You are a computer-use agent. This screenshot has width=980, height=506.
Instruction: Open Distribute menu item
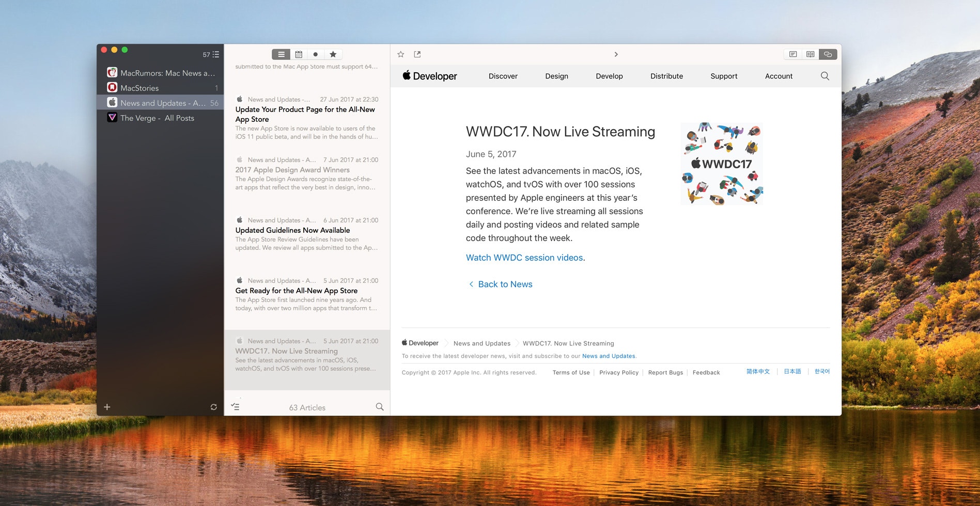pyautogui.click(x=667, y=76)
